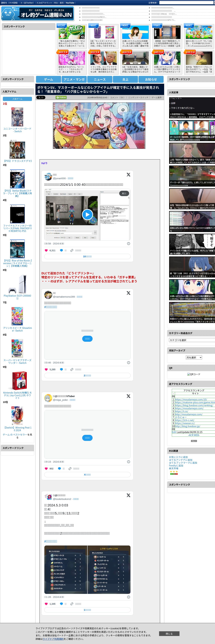
Task: Like the tweet showing 1,345 hearts
Action: tap(46, 604)
